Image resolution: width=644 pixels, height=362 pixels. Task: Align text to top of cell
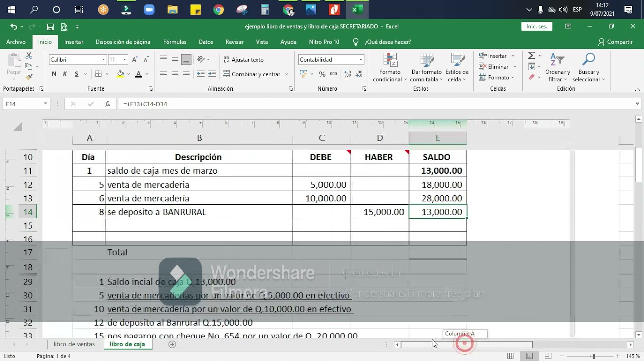pos(164,59)
